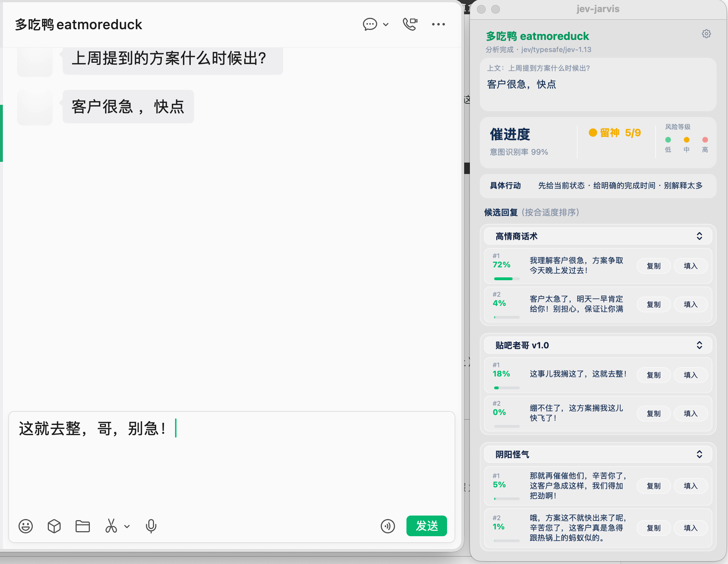Image resolution: width=728 pixels, height=564 pixels.
Task: Fill in the 4% reply 客户太急了
Action: click(x=691, y=304)
